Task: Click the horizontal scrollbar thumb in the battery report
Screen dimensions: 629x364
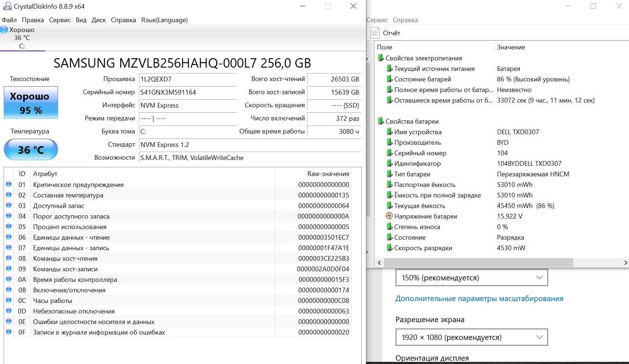Action: tap(478, 263)
